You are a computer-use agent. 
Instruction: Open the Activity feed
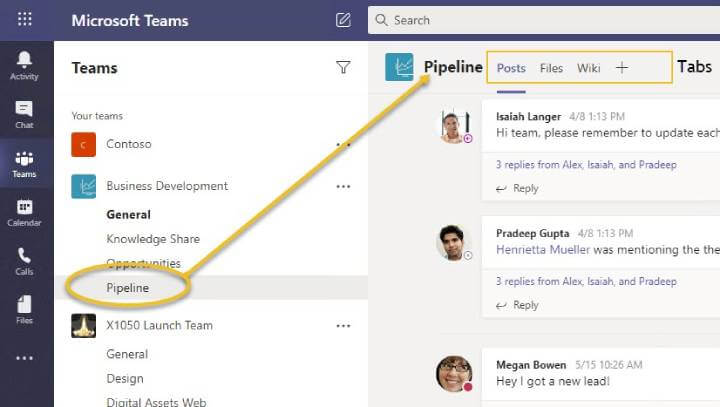[24, 66]
